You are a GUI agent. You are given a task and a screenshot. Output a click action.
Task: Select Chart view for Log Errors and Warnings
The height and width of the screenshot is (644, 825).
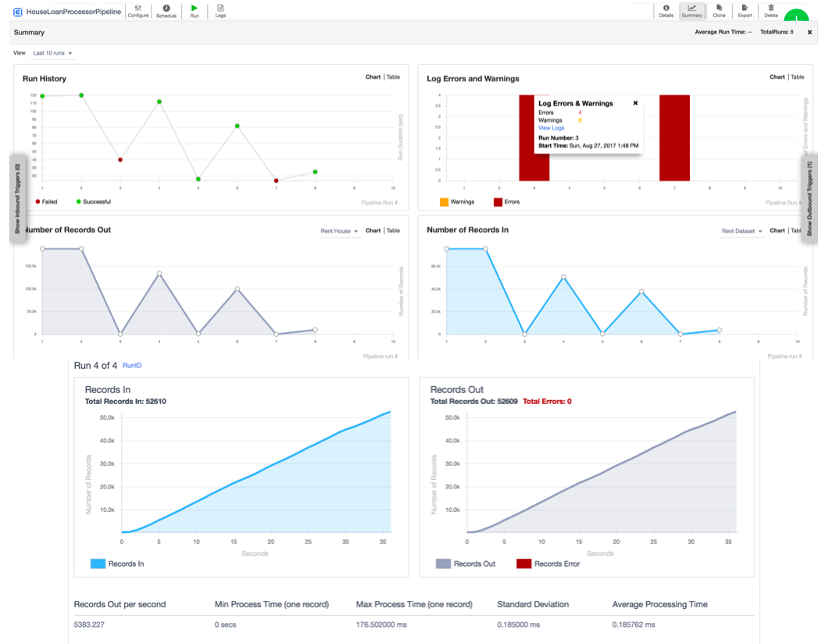coord(777,77)
